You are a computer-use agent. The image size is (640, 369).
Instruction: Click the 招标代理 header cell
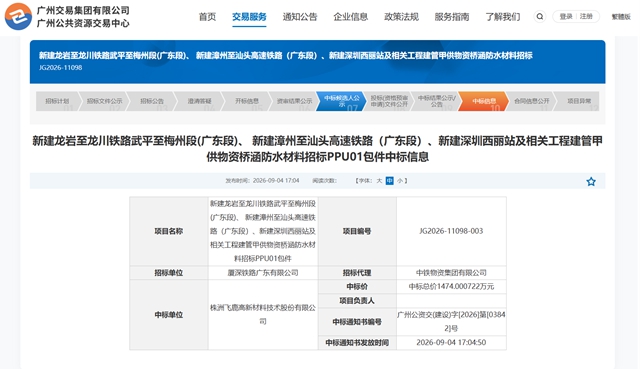point(357,273)
